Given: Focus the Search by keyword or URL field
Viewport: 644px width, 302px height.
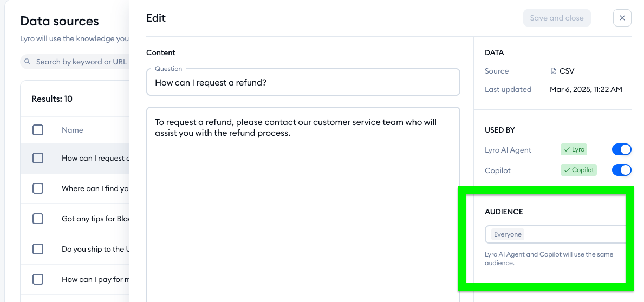Looking at the screenshot, I should click(81, 62).
